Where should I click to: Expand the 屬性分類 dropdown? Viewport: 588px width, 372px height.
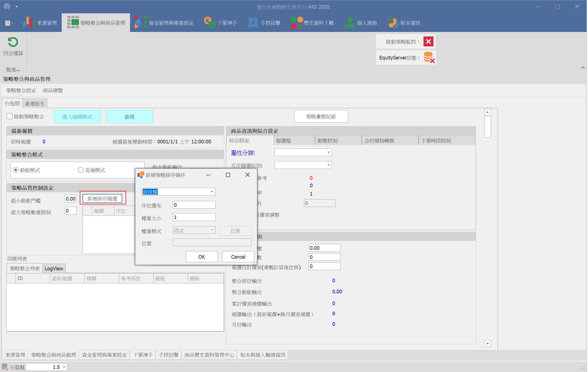pos(328,152)
